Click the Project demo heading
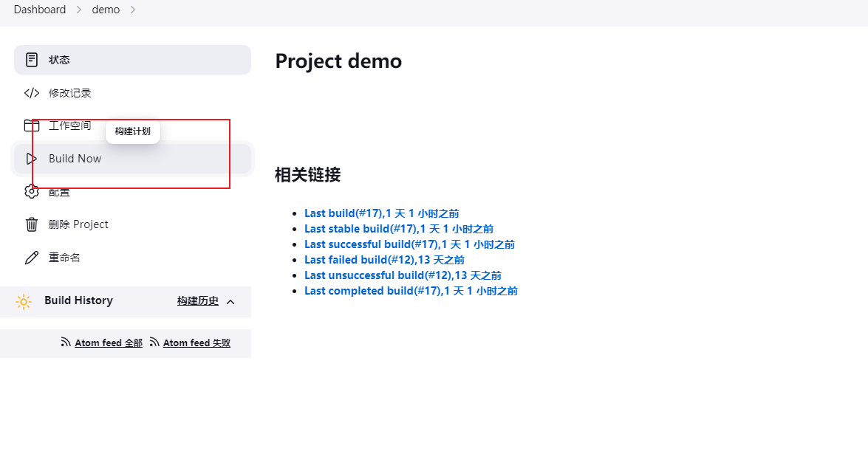This screenshot has width=868, height=454. [338, 61]
